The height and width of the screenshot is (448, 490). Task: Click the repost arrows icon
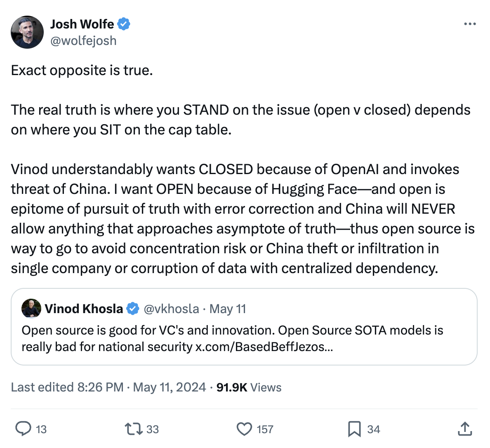click(133, 429)
